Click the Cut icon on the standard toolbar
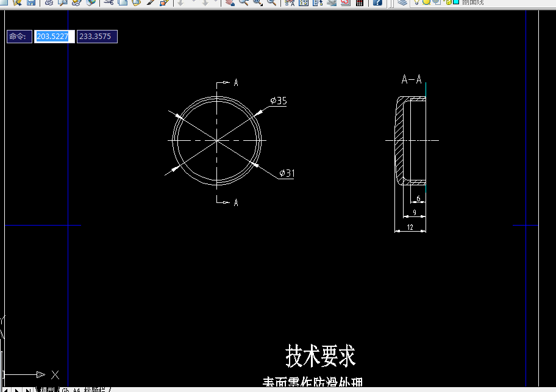This screenshot has height=392, width=556. click(109, 3)
